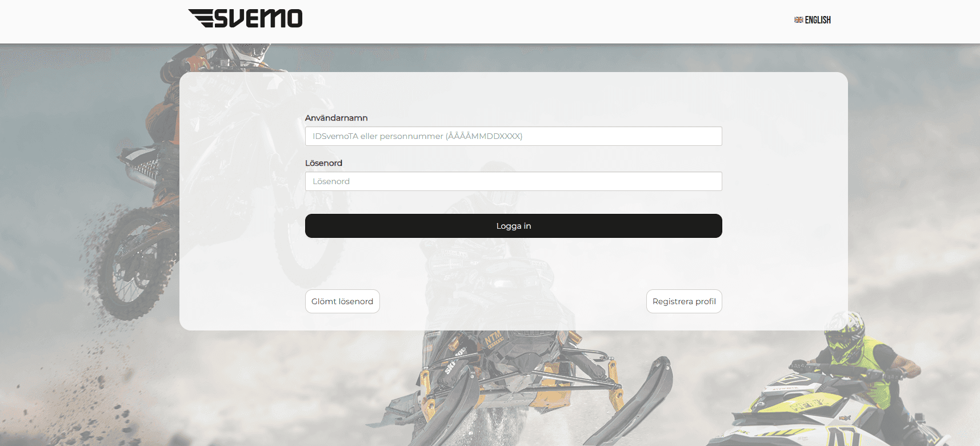Select Registrera profil to create an account
The height and width of the screenshot is (446, 980).
tap(683, 301)
